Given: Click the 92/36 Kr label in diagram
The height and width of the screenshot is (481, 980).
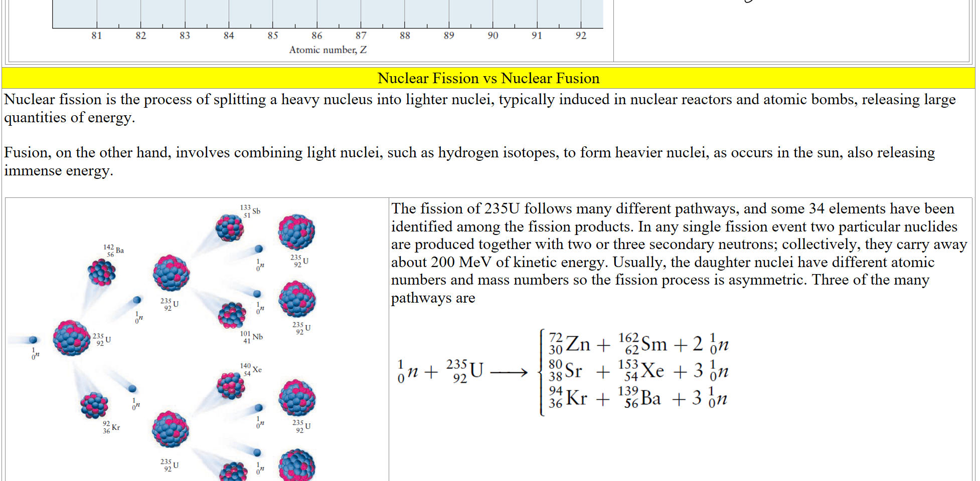Looking at the screenshot, I should (111, 427).
